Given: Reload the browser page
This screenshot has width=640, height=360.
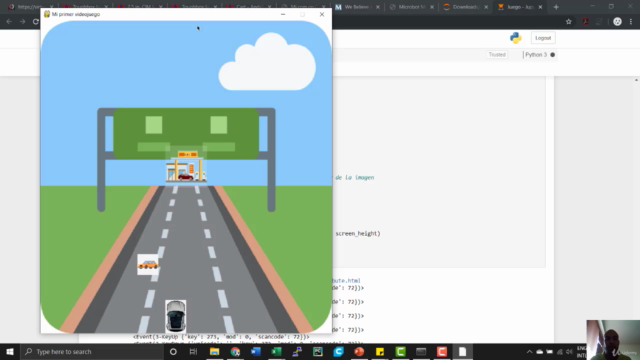Looking at the screenshot, I should (36, 22).
